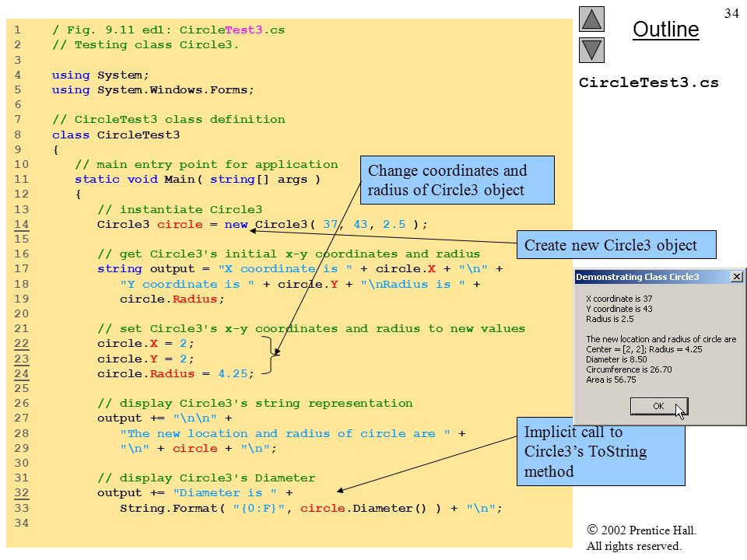Click OK in the Circle3 dialog
The image size is (747, 560).
click(x=659, y=406)
